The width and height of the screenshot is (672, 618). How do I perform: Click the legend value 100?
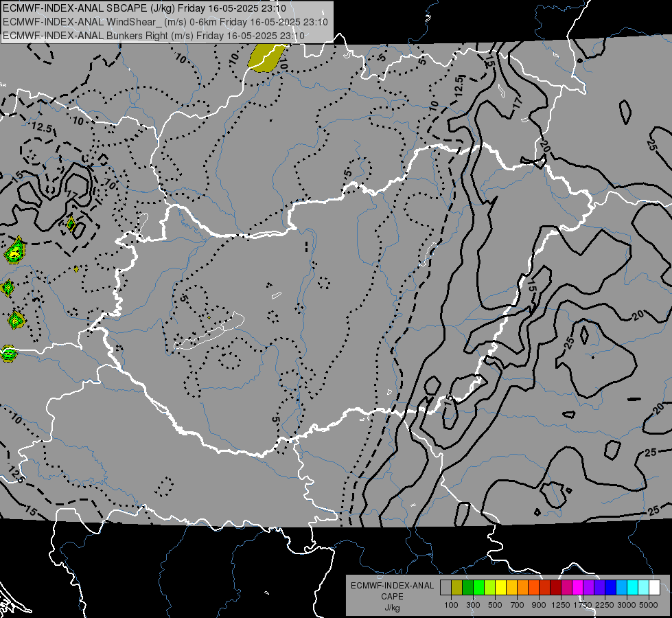(451, 605)
